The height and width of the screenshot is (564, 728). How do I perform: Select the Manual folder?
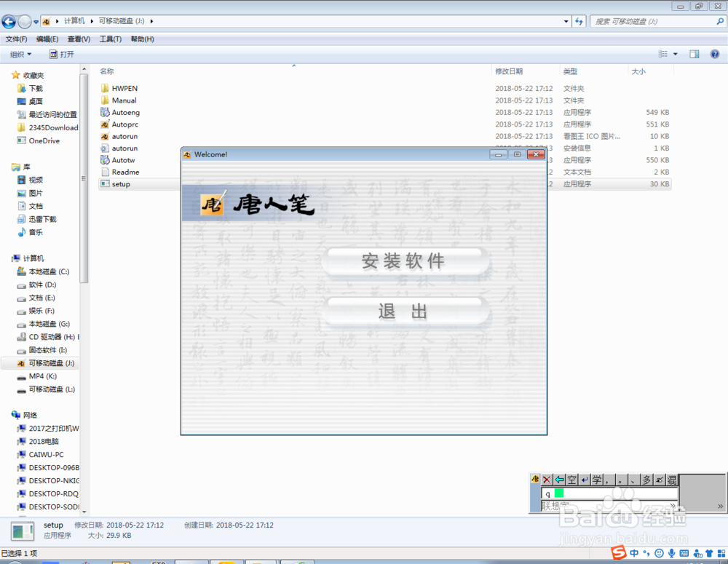coord(119,100)
